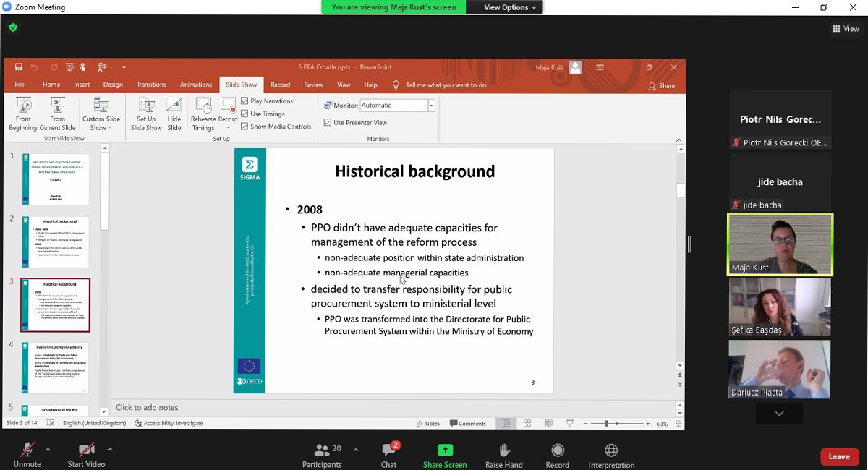Open the Monitor Automatic dropdown

point(431,106)
